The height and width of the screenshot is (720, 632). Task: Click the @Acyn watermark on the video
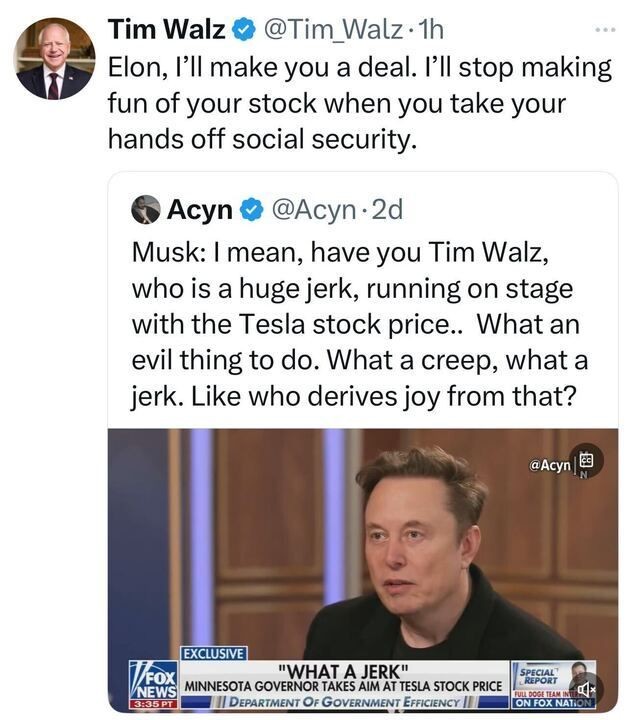548,465
